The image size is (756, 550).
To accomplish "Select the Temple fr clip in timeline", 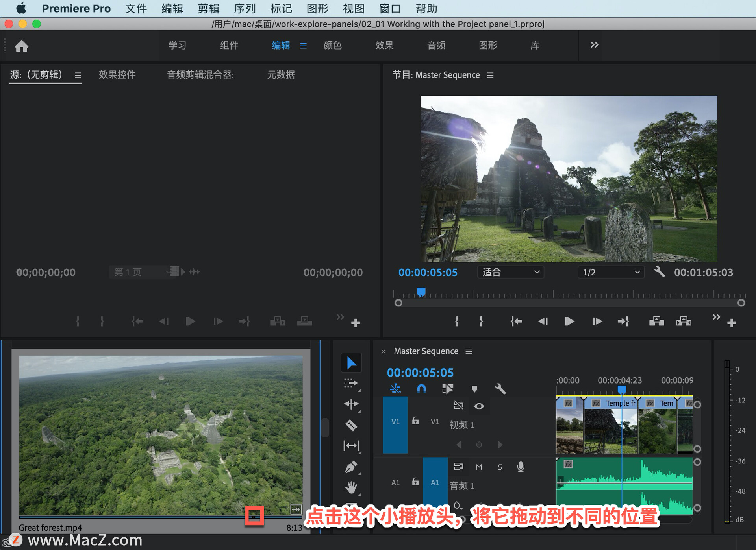I will (611, 425).
